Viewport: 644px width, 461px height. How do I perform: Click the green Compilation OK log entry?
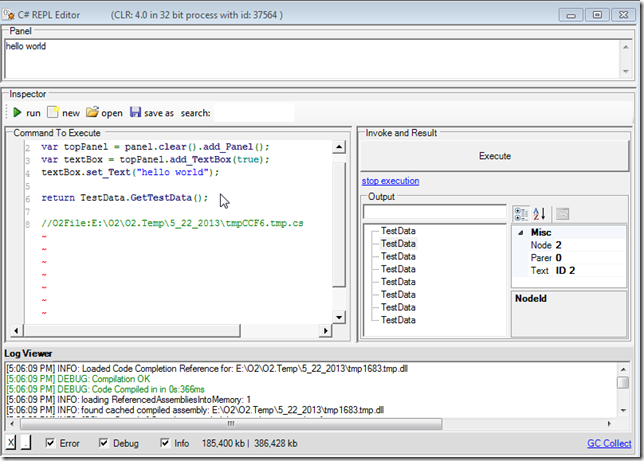click(x=78, y=379)
